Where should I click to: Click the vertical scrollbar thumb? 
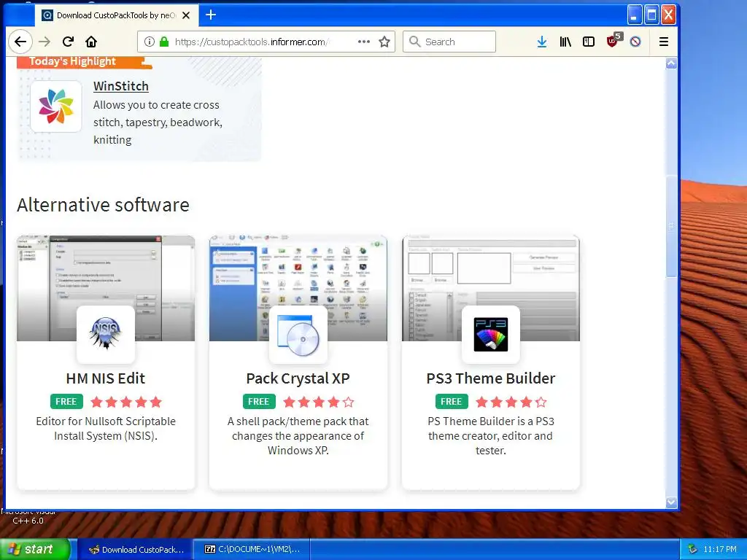click(x=671, y=226)
